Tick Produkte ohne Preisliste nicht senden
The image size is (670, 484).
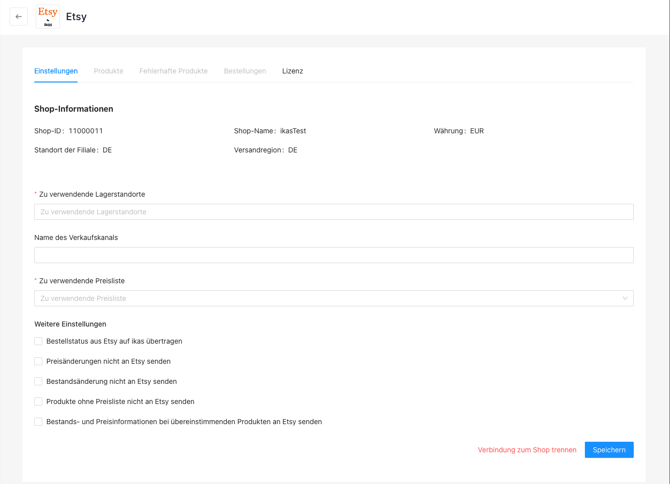(38, 401)
